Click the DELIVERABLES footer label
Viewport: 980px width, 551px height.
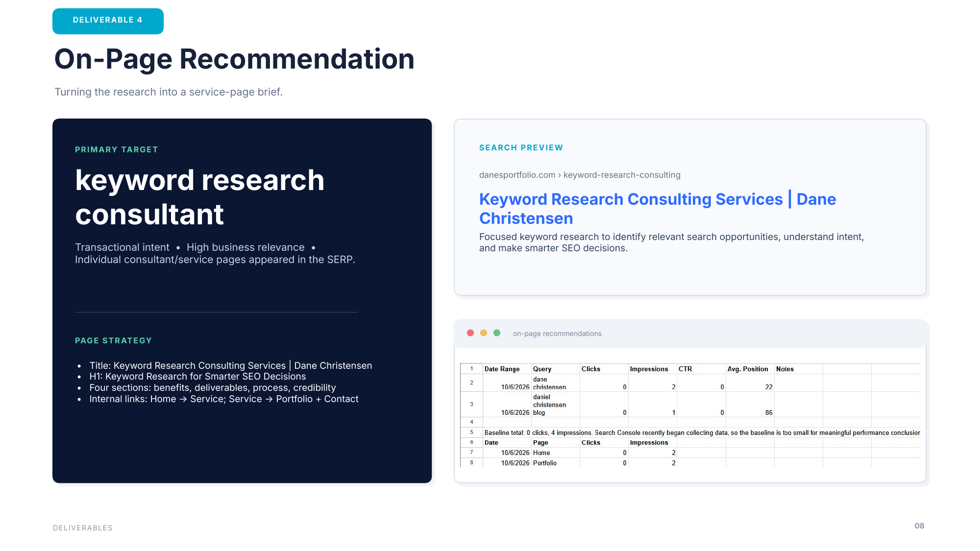tap(83, 528)
